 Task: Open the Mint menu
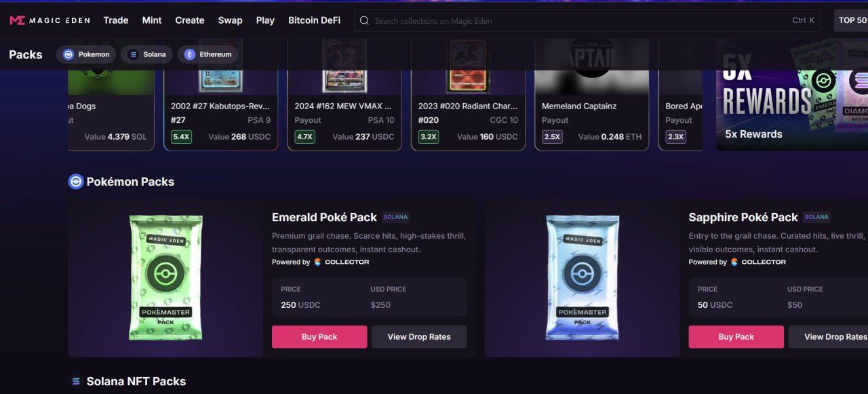click(152, 20)
